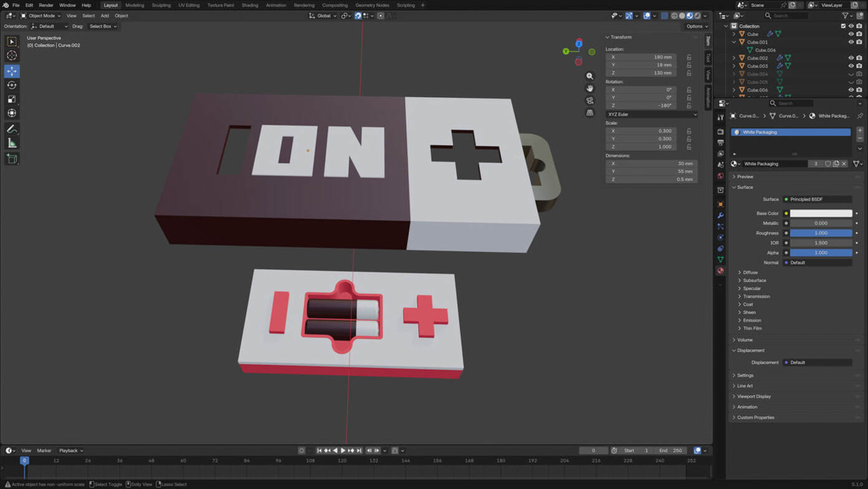Open the XYZ Euler rotation mode dropdown

click(651, 114)
